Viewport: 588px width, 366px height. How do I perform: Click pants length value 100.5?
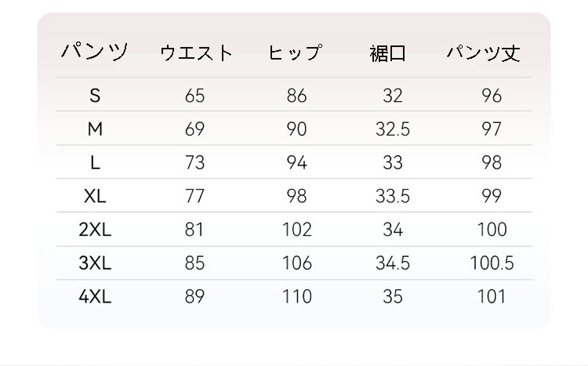click(x=492, y=263)
